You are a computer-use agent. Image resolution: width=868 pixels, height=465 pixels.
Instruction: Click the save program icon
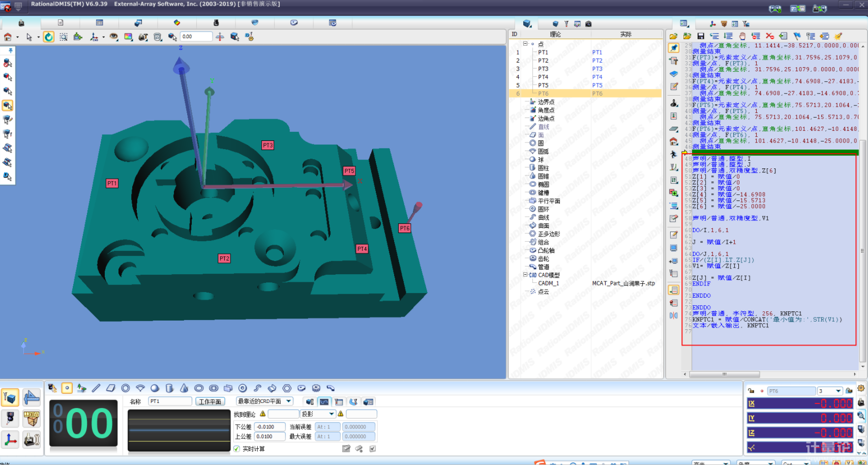point(701,36)
